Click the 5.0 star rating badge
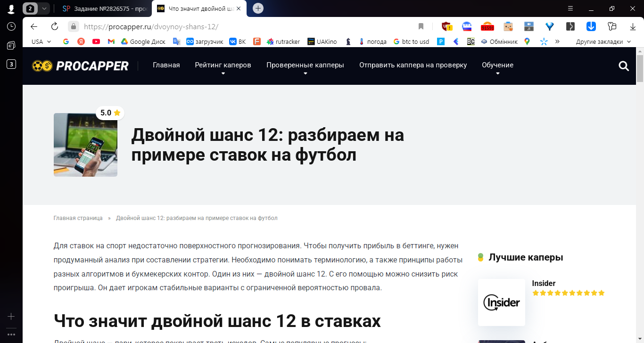Screen dimensions: 644x343 pos(110,113)
